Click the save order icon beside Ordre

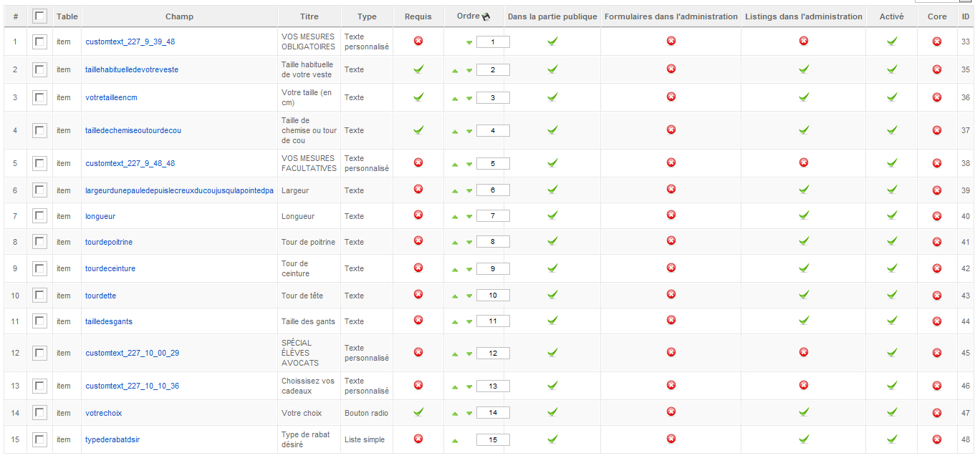[486, 16]
